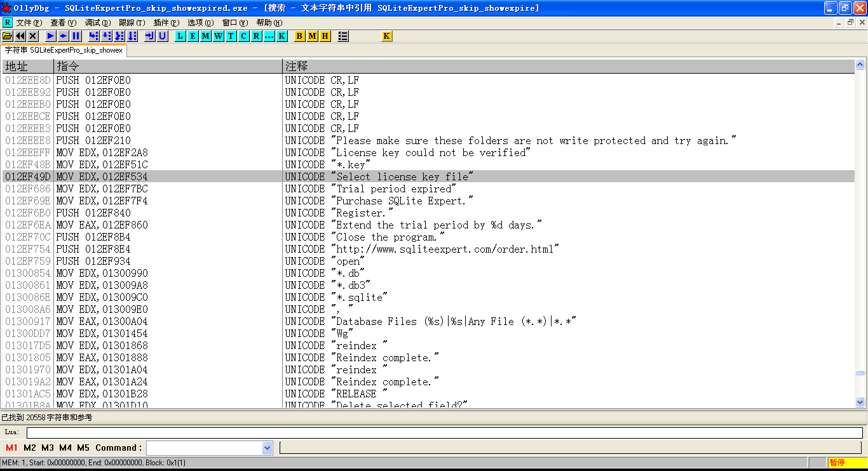Open Call stack with cyan K button

[x=282, y=36]
